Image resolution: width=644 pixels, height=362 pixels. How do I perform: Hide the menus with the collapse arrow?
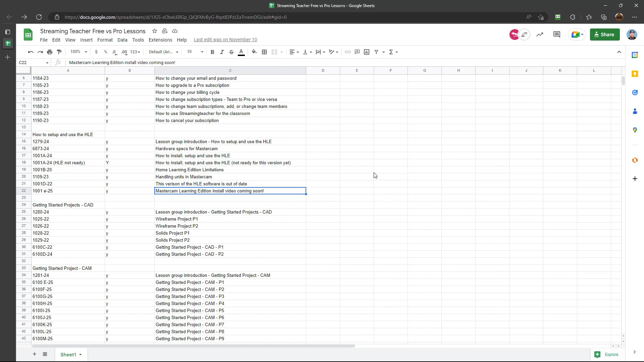(x=619, y=52)
